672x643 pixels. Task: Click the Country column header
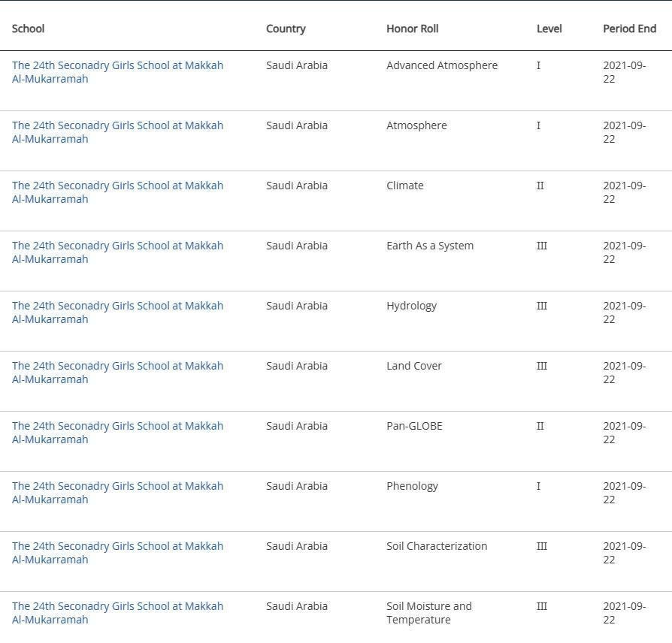(286, 29)
